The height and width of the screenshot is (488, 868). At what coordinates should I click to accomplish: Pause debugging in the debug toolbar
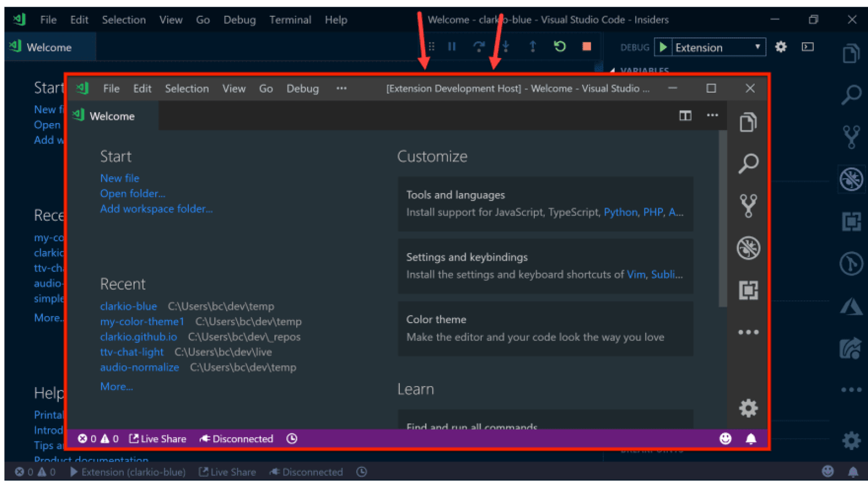452,47
